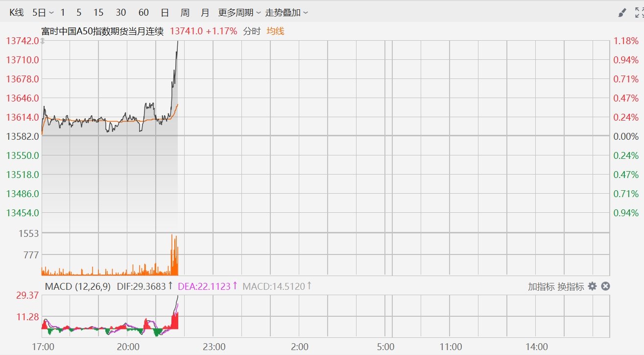This screenshot has height=355, width=644.
Task: Click the 11.28 MACD axis label
Action: pyautogui.click(x=27, y=317)
